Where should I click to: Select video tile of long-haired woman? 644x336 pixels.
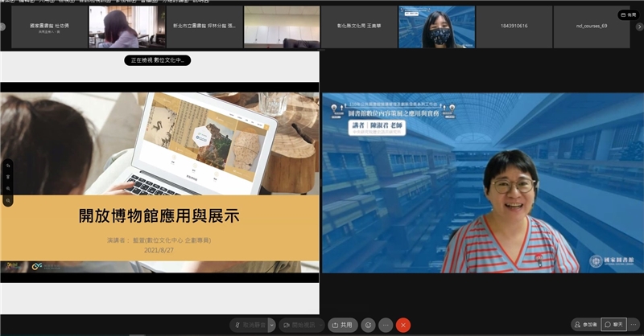[x=127, y=27]
